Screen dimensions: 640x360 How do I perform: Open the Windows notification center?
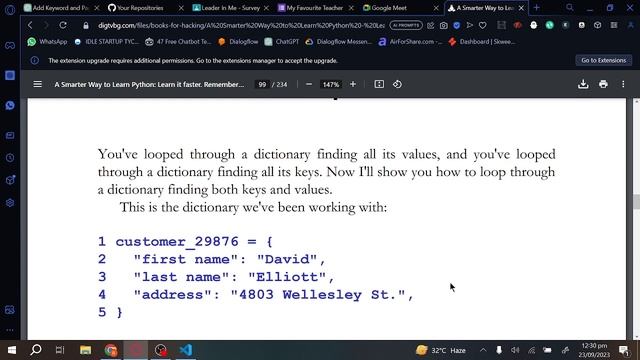(624, 350)
